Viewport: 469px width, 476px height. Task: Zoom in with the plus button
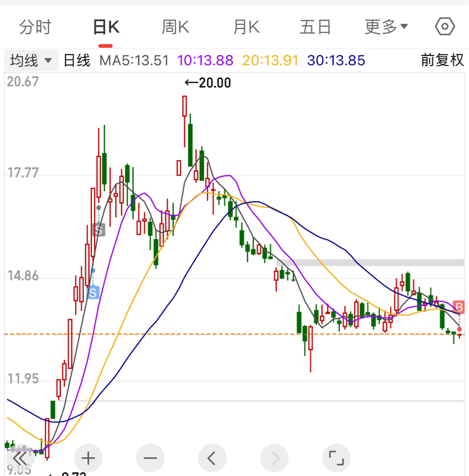(88, 458)
